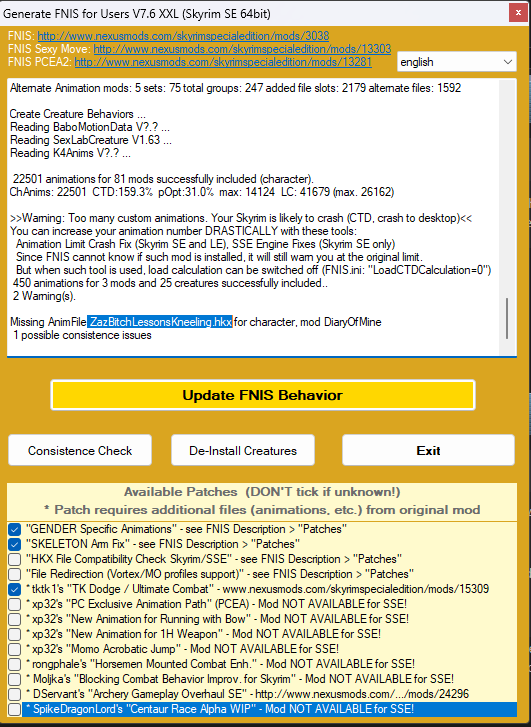The image size is (531, 727).
Task: Click the 'Alternate Animation mods: 5 sets' line
Action: [x=235, y=88]
